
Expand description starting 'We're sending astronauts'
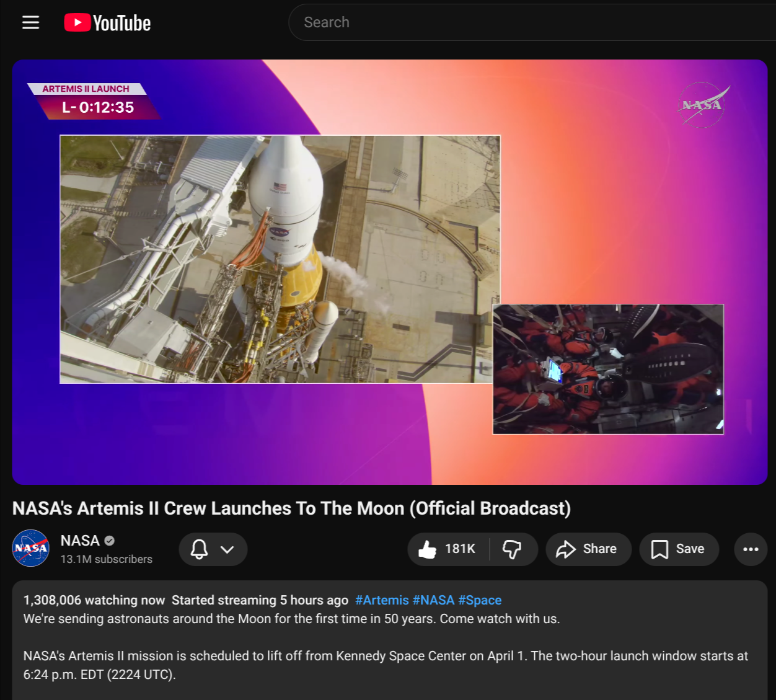coord(292,619)
